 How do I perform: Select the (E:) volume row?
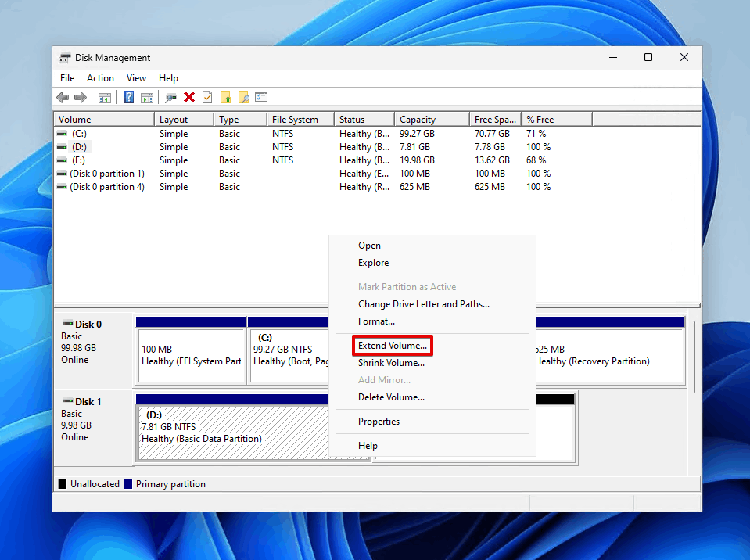coord(79,160)
